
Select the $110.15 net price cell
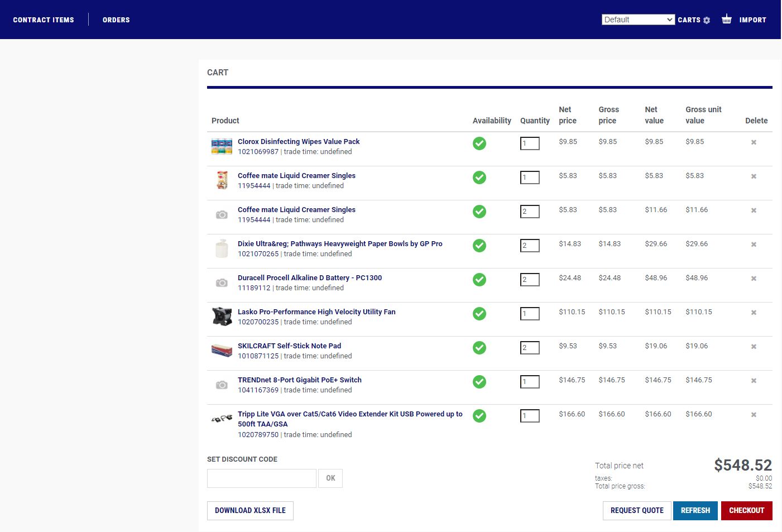point(572,312)
